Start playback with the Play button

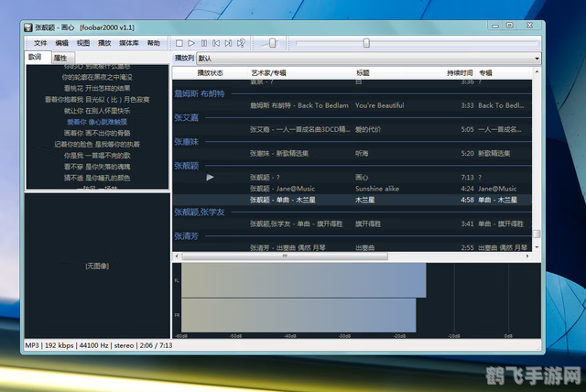[191, 43]
